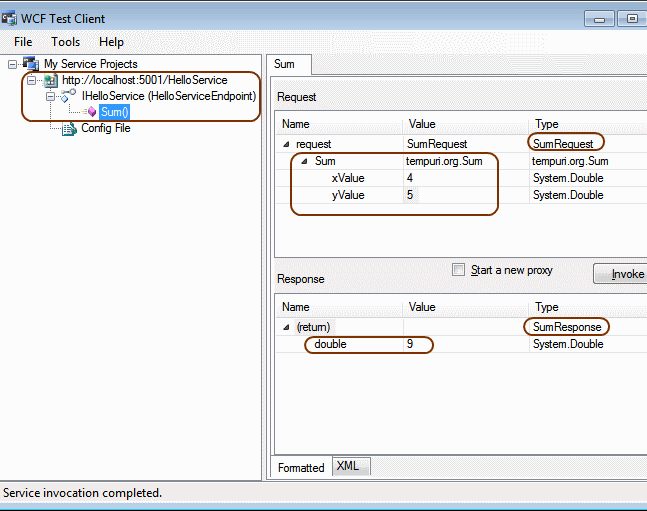Enable Start a new proxy checkbox
Screen dimensions: 647x511
pyautogui.click(x=459, y=270)
